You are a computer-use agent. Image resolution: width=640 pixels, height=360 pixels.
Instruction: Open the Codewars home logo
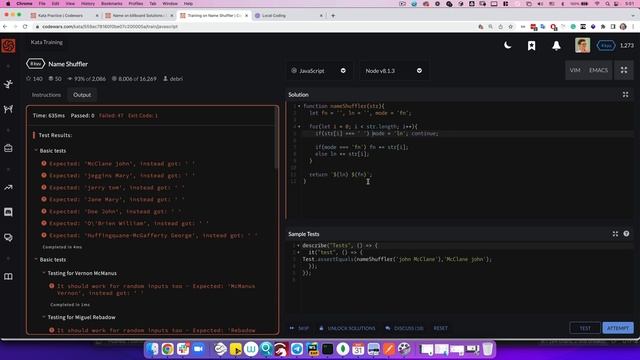coord(8,45)
